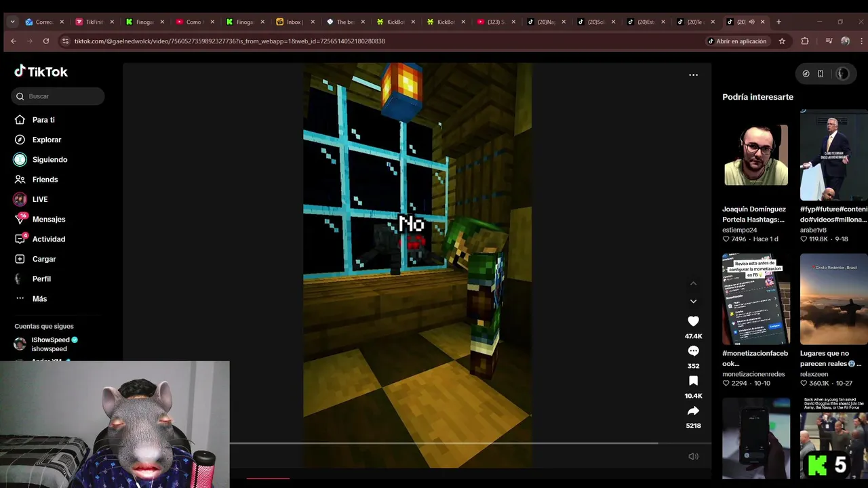Switch to the Inbox tab
Screen dimensions: 868x488
click(294, 22)
